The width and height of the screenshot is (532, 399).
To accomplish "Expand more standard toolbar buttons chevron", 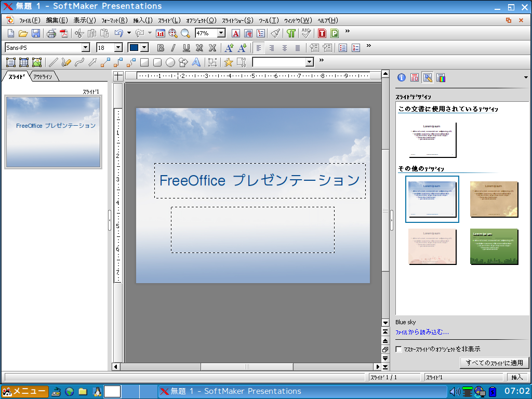I will click(x=348, y=31).
